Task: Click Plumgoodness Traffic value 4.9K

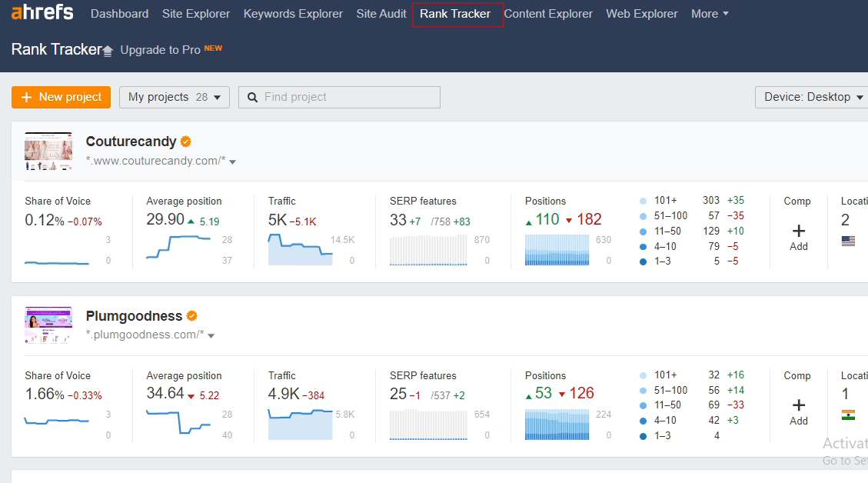Action: click(x=284, y=395)
